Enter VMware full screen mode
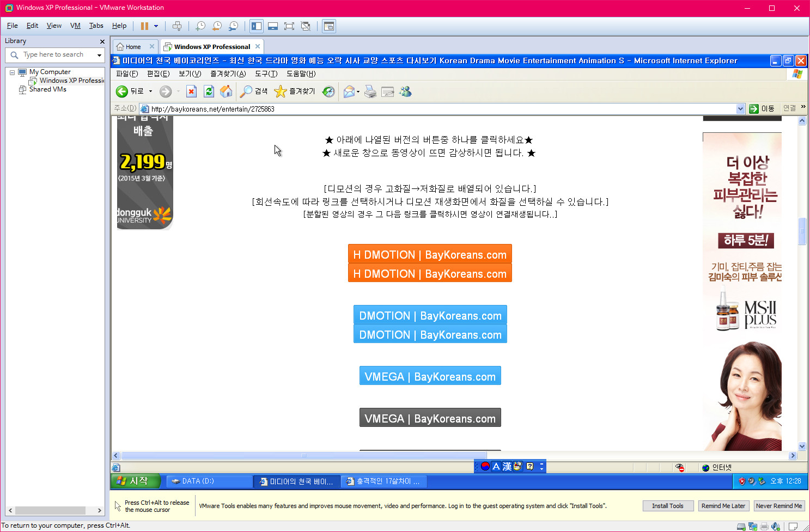The width and height of the screenshot is (810, 532). point(289,26)
